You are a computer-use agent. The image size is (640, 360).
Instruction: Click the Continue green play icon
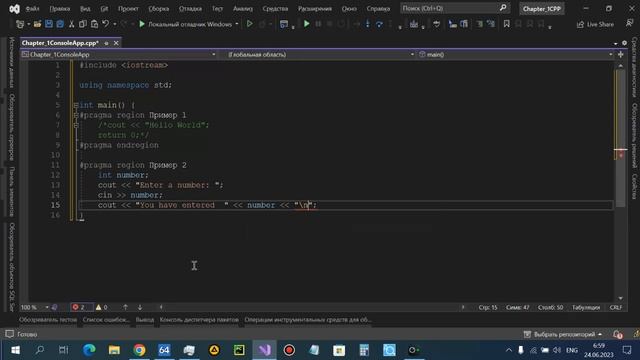[x=306, y=24]
